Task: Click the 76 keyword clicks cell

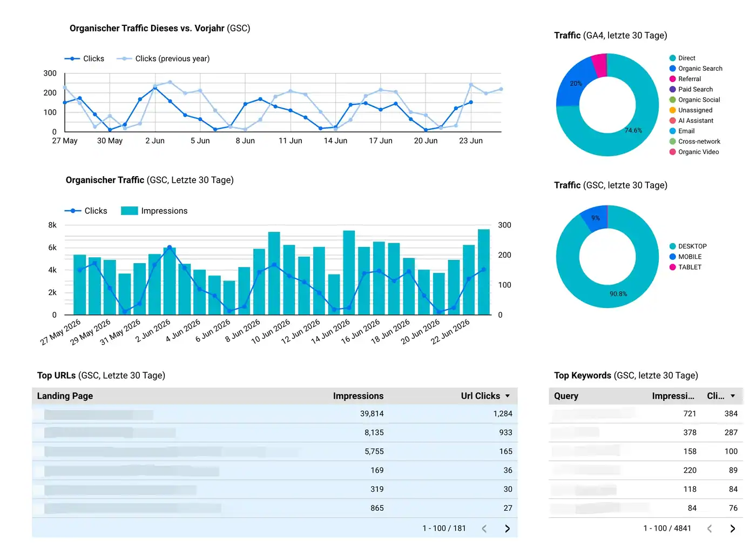Action: (x=733, y=509)
